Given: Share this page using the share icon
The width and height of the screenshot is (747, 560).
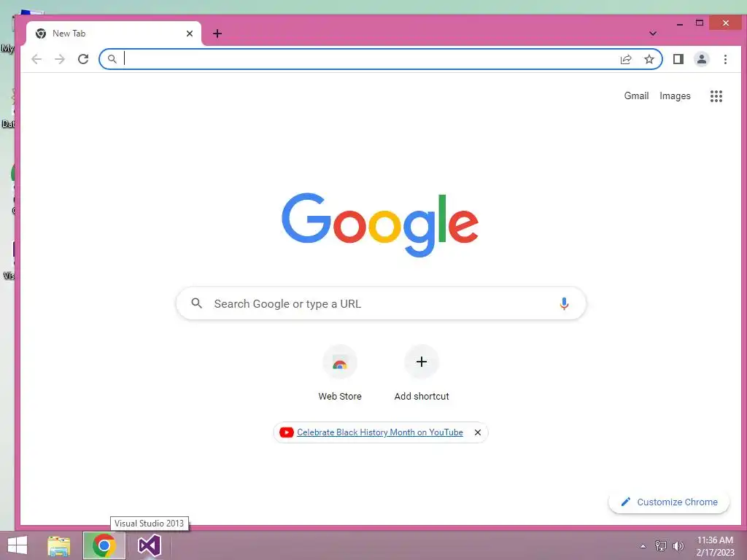Looking at the screenshot, I should click(626, 59).
